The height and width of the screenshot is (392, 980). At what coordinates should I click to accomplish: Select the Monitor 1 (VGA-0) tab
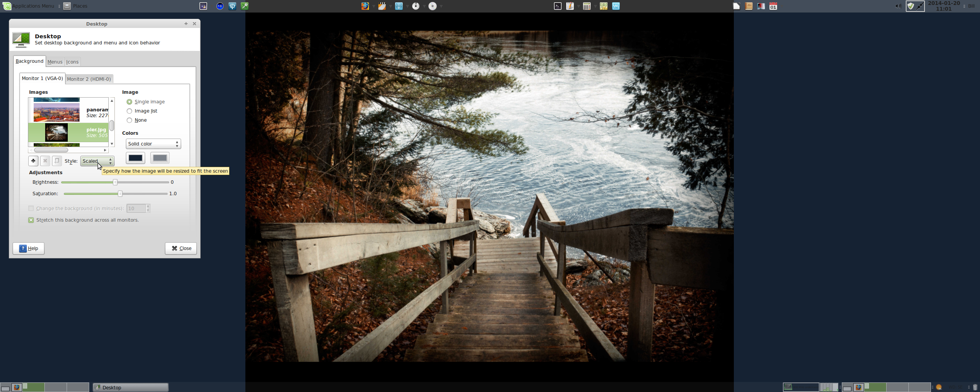(x=42, y=78)
